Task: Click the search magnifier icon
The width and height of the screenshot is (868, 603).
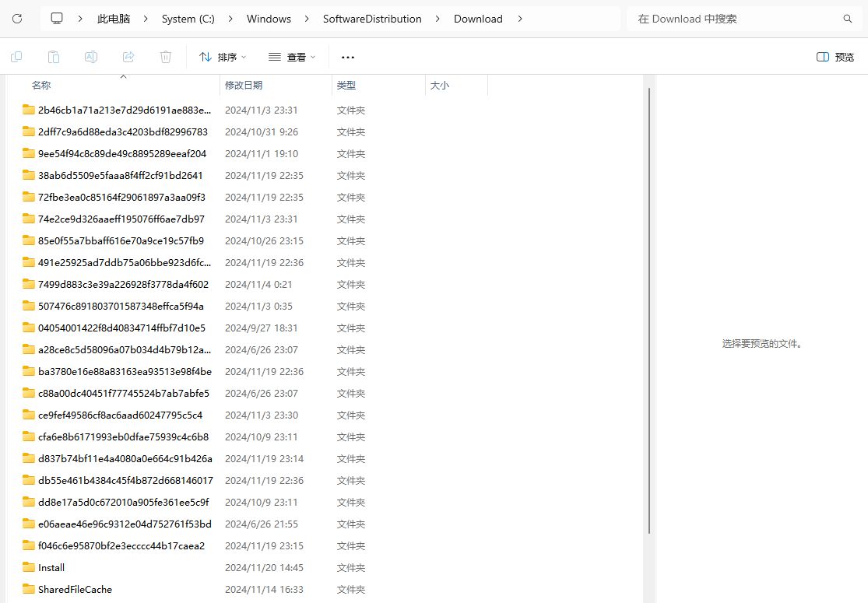Action: coord(848,19)
